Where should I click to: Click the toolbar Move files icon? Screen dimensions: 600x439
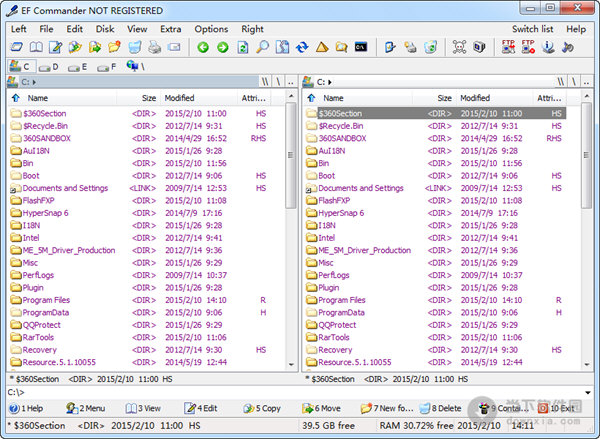click(x=95, y=47)
